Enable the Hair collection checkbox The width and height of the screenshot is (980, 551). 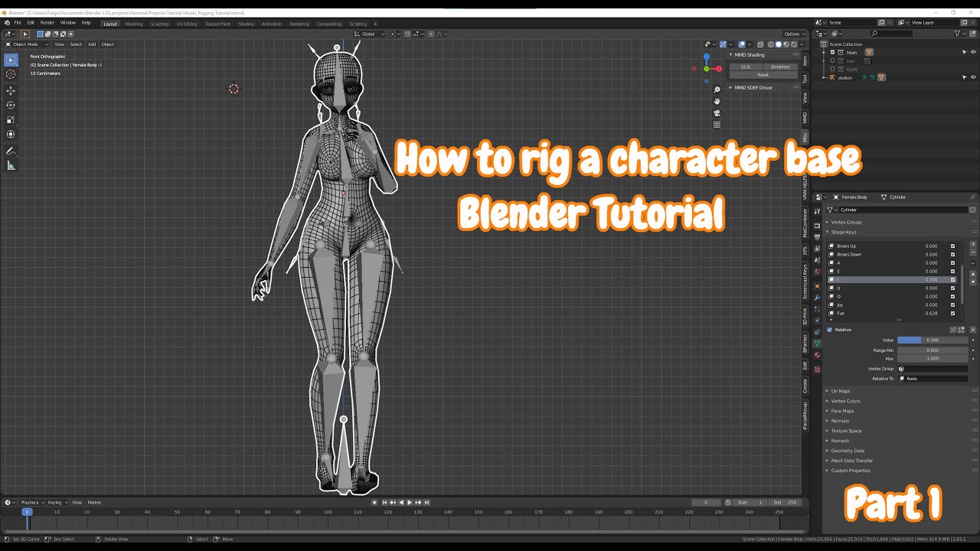833,60
